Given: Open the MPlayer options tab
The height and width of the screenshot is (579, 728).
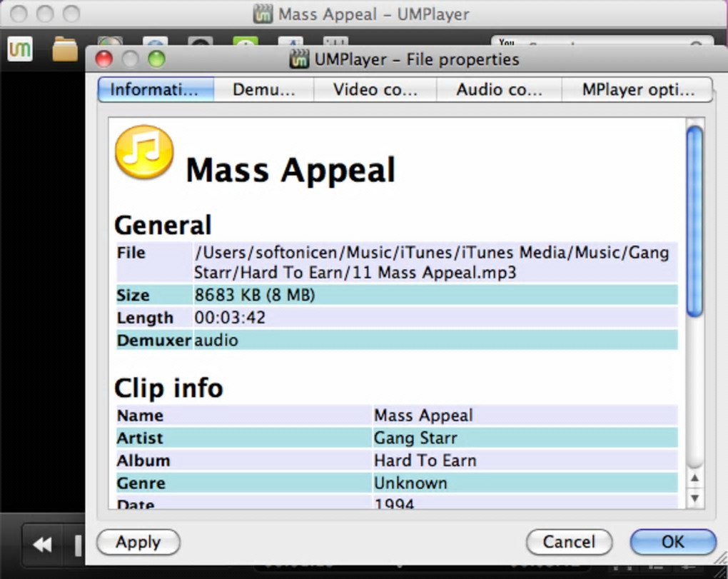Looking at the screenshot, I should [637, 89].
